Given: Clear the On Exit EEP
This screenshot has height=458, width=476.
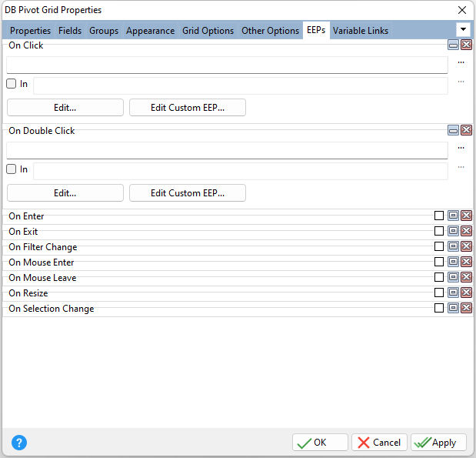Looking at the screenshot, I should click(x=467, y=231).
